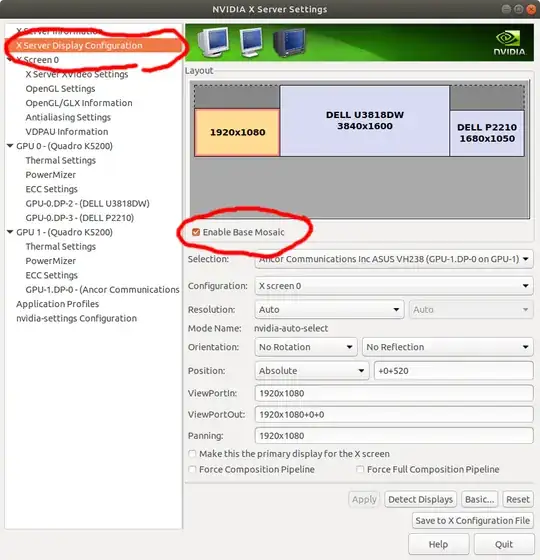Select the DELL U3818DW display in layout
Image resolution: width=540 pixels, height=560 pixels.
[365, 121]
